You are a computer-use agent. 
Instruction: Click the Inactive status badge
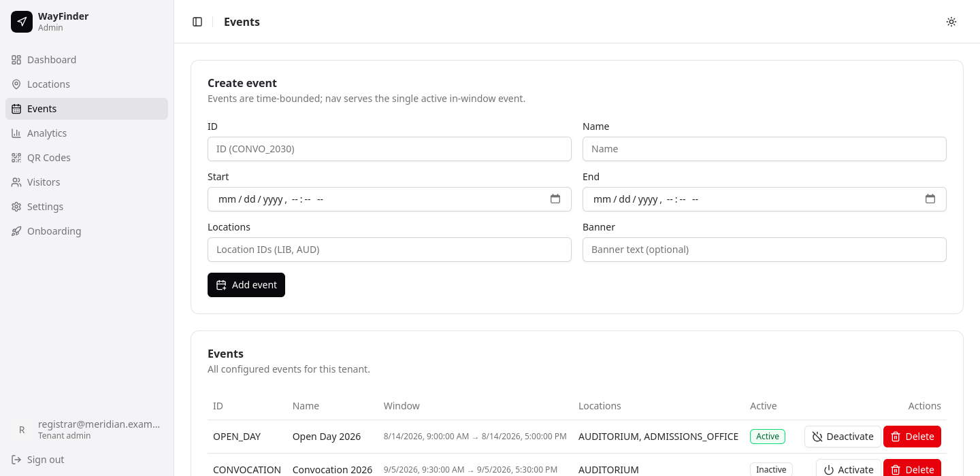[x=771, y=469]
